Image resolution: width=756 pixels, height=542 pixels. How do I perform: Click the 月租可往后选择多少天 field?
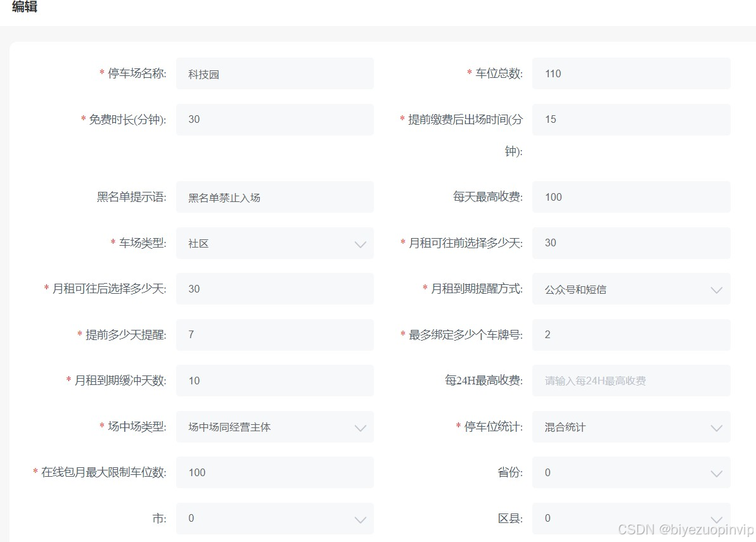(274, 289)
